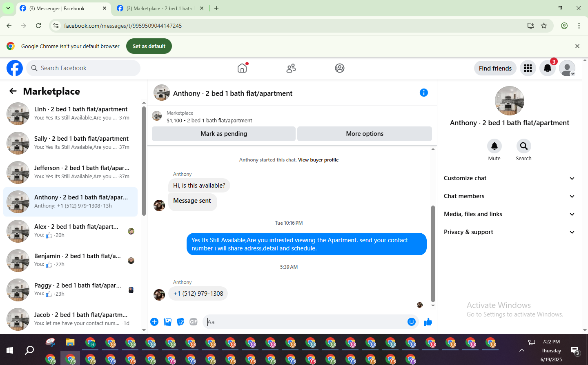Screen dimensions: 588x365
Task: Open Jacob's conversation
Action: point(71,319)
